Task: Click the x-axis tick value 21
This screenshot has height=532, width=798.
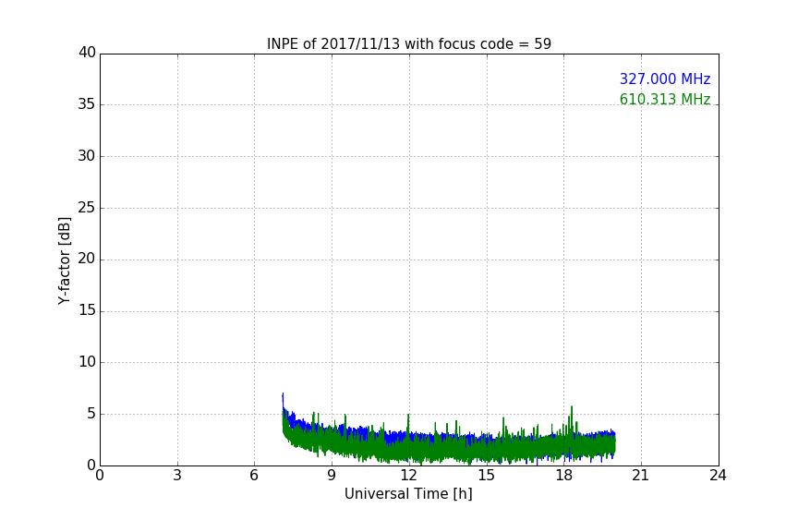Action: (641, 476)
